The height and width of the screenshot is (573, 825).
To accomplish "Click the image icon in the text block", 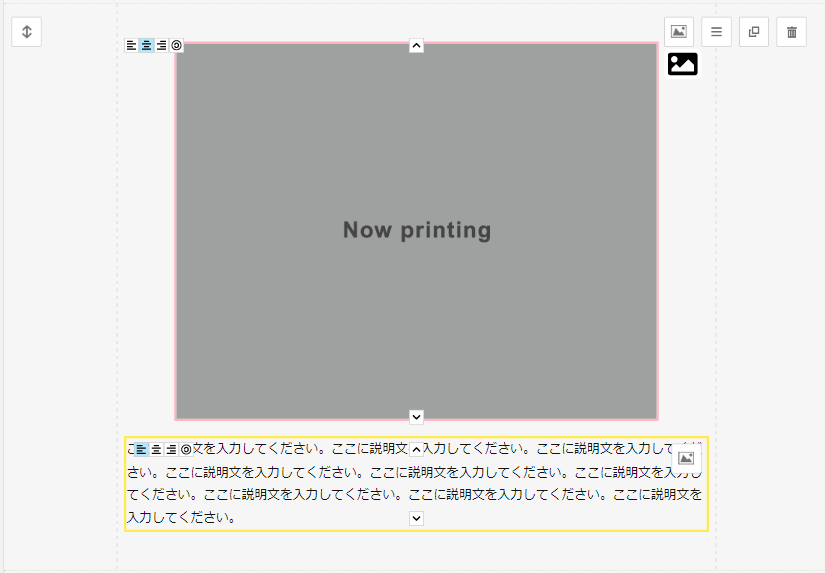I will 686,458.
